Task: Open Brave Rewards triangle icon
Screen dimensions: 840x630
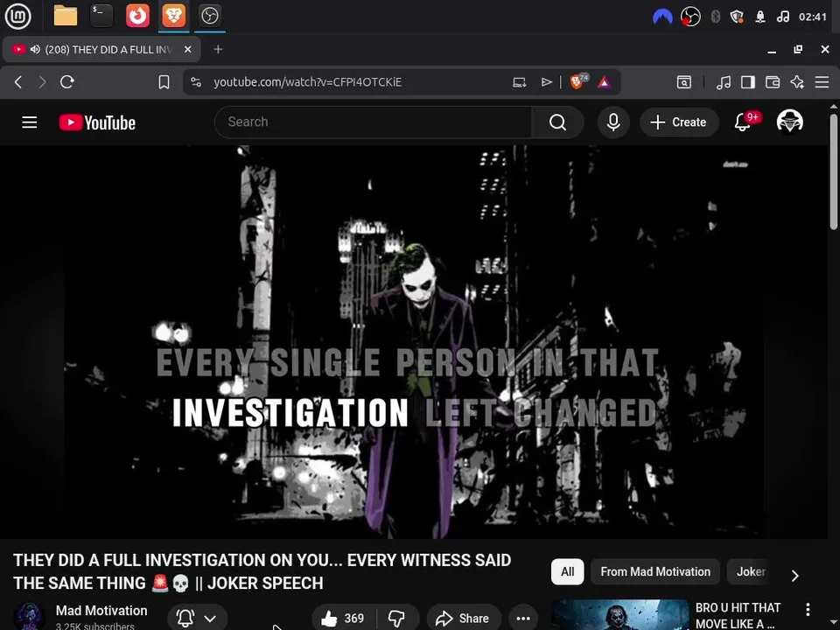Action: (605, 82)
